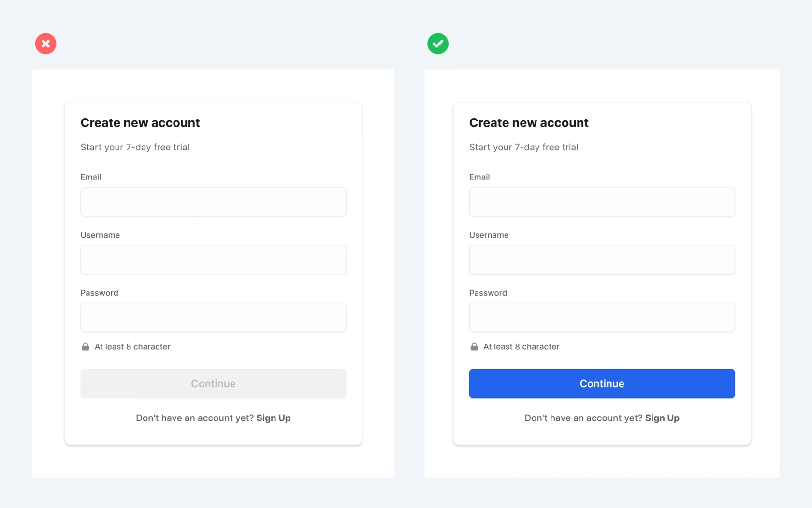Click the greyed-out Continue button

[x=213, y=384]
